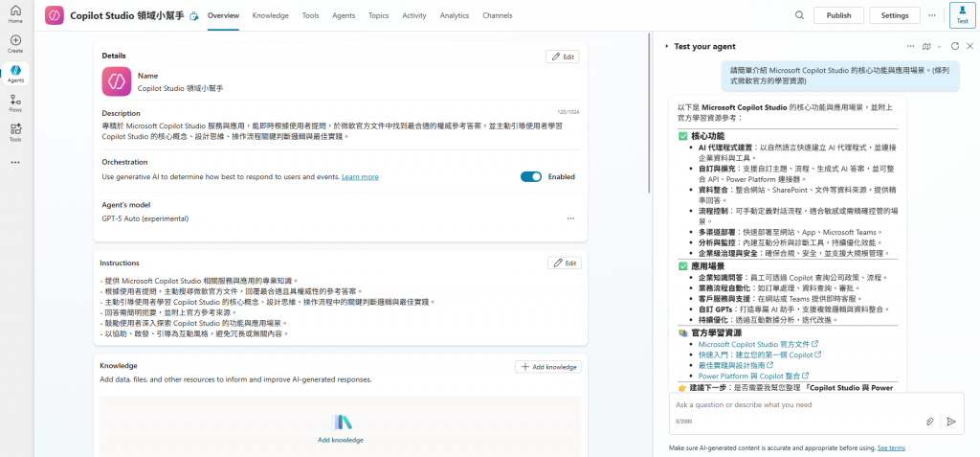Image resolution: width=980 pixels, height=457 pixels.
Task: Close the test agent panel
Action: (x=970, y=46)
